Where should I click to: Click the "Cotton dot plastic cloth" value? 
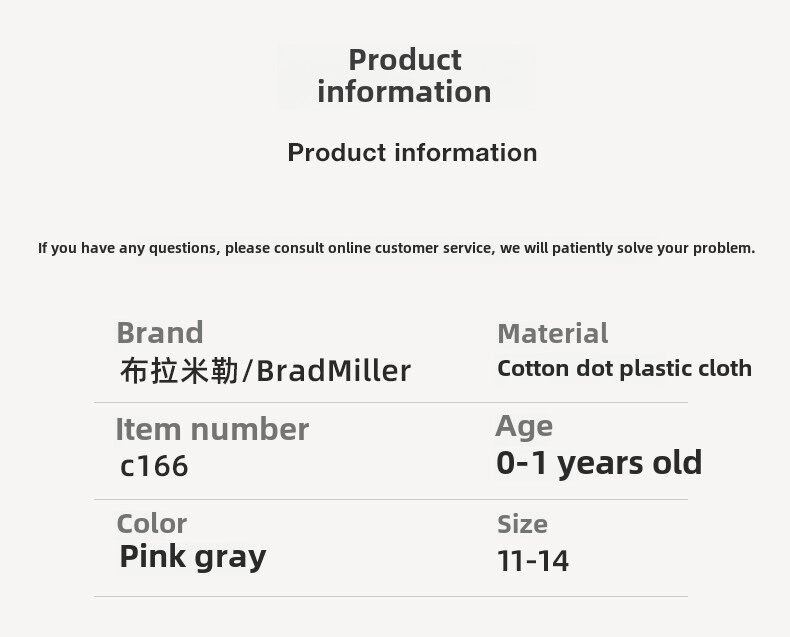pyautogui.click(x=624, y=369)
